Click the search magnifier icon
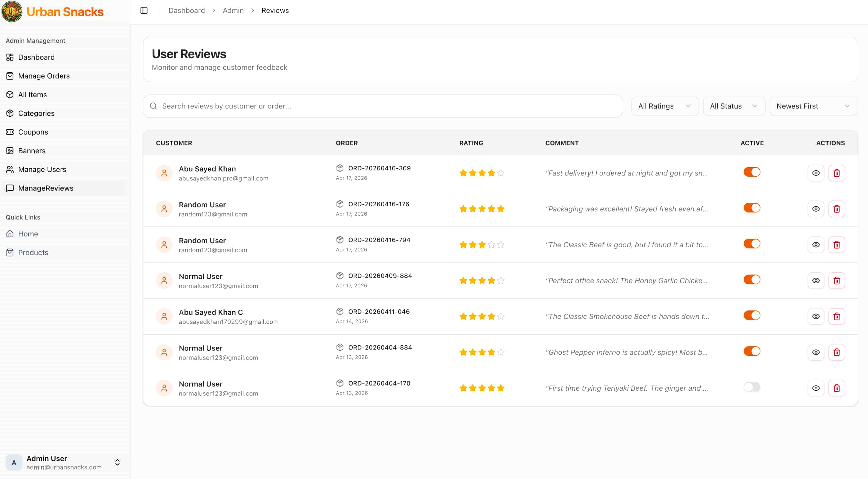The width and height of the screenshot is (868, 479). (x=153, y=106)
